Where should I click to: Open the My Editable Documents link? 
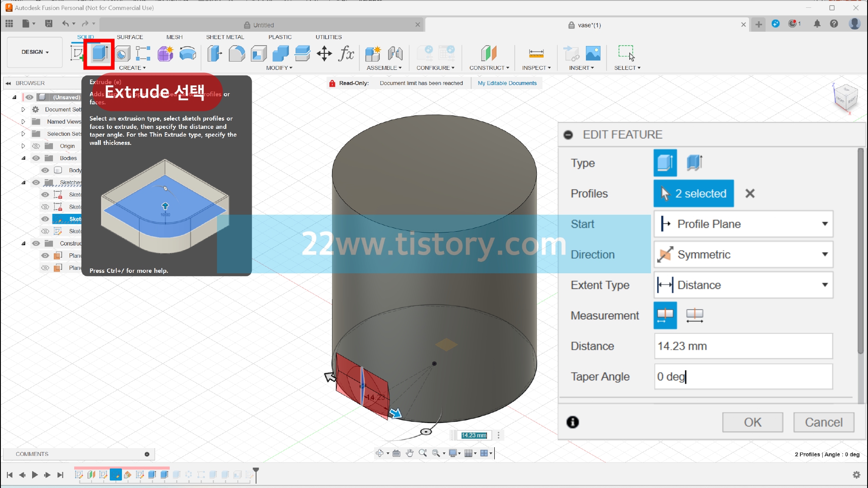[507, 83]
